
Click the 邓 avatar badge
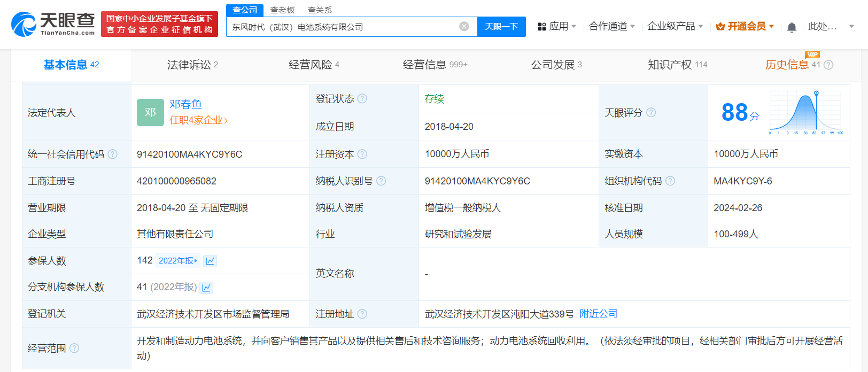(x=150, y=112)
